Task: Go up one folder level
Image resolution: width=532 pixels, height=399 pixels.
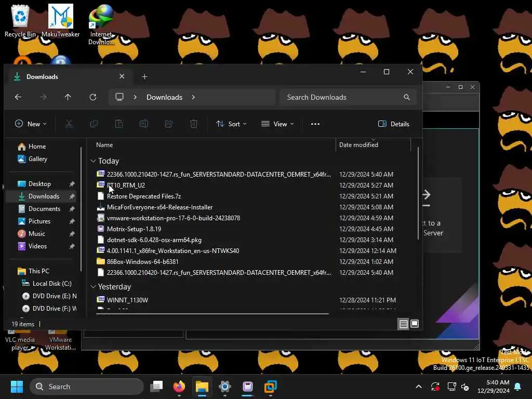Action: coord(68,97)
